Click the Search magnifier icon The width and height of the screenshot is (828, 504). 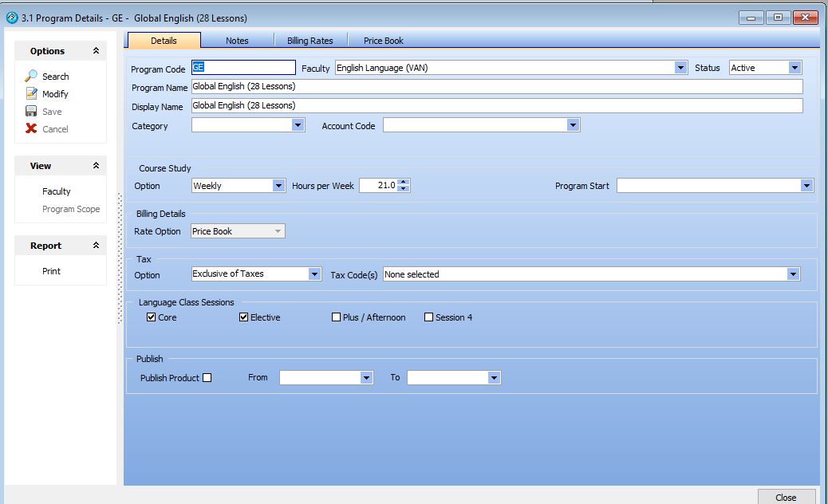tap(31, 77)
